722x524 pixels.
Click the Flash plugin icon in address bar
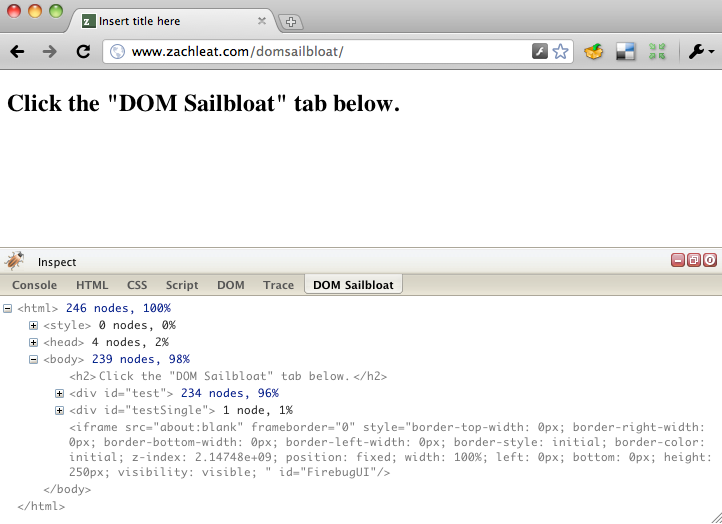pos(540,51)
